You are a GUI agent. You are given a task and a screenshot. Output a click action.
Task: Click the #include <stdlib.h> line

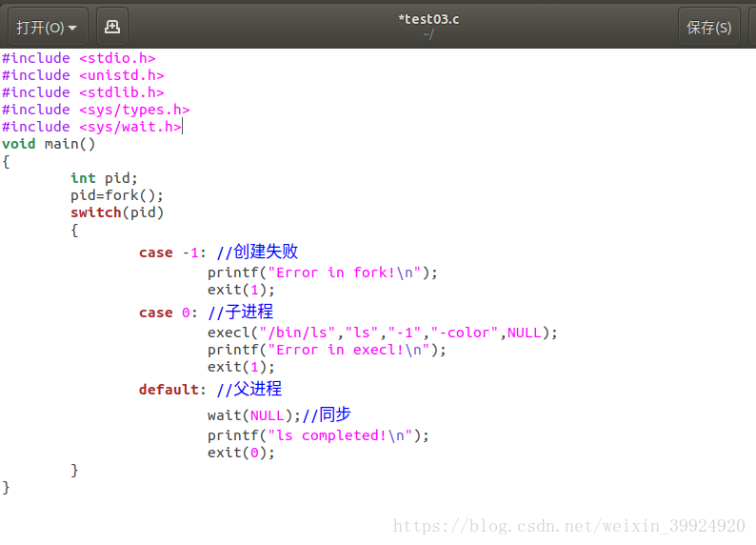tap(83, 92)
